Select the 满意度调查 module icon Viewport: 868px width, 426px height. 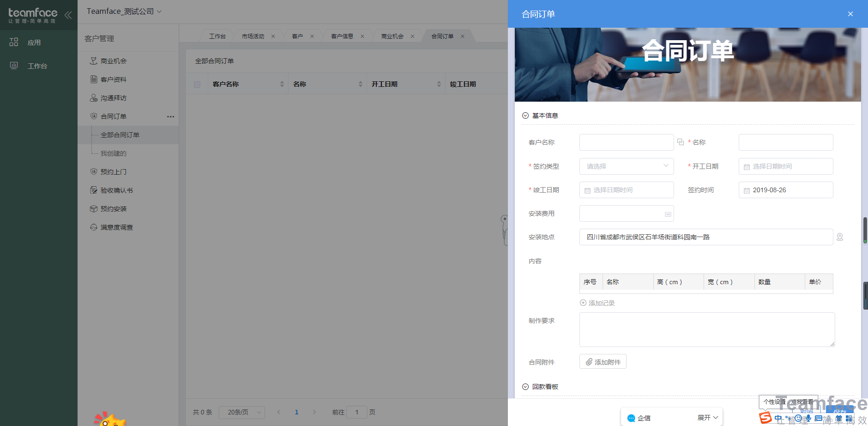(94, 227)
